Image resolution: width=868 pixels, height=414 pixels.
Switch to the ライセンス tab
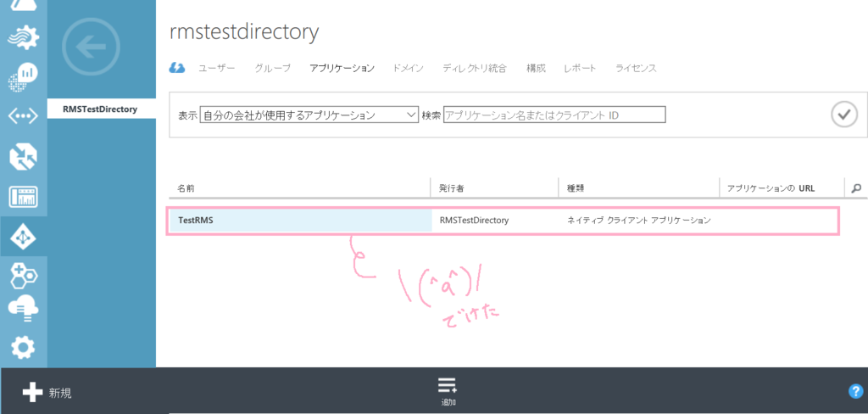[x=636, y=68]
